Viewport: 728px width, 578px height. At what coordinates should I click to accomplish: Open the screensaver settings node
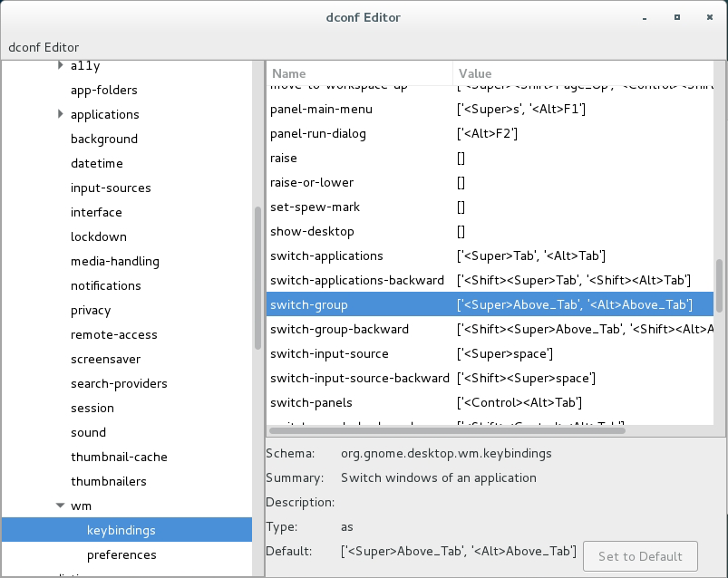point(105,359)
